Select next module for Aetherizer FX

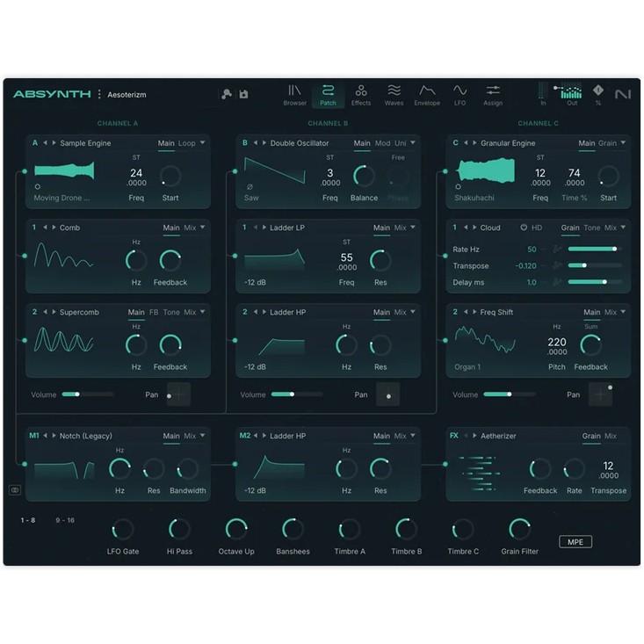coord(474,436)
